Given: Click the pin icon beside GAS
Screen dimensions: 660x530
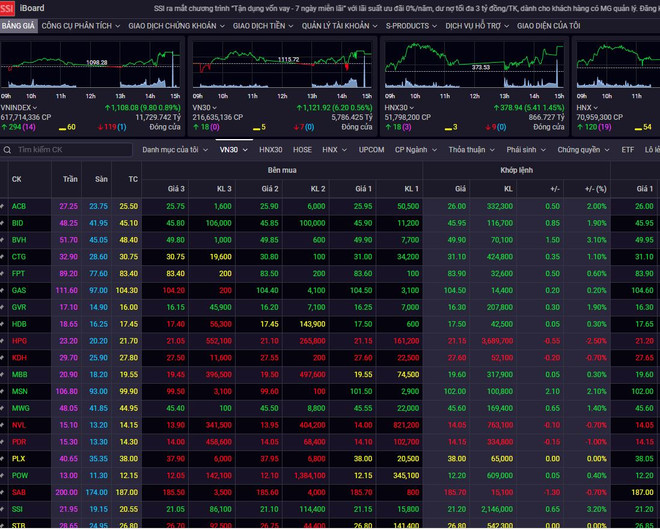Looking at the screenshot, I should point(3,290).
